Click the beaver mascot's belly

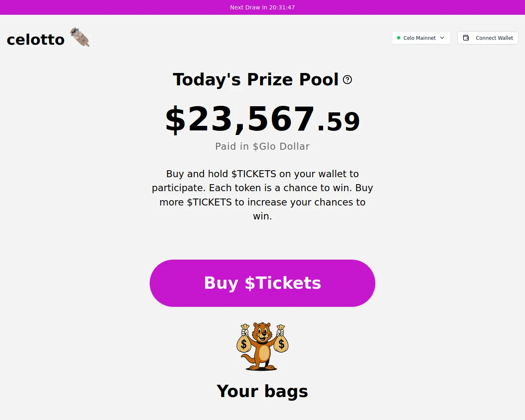[264, 353]
